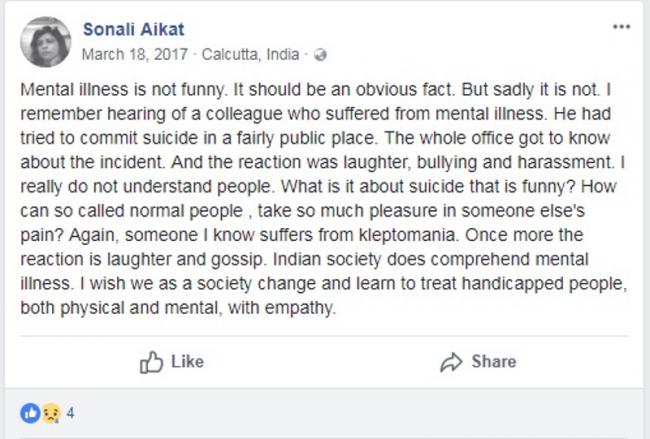This screenshot has width=650, height=439.
Task: Open the three-dot post options menu
Action: [620, 26]
